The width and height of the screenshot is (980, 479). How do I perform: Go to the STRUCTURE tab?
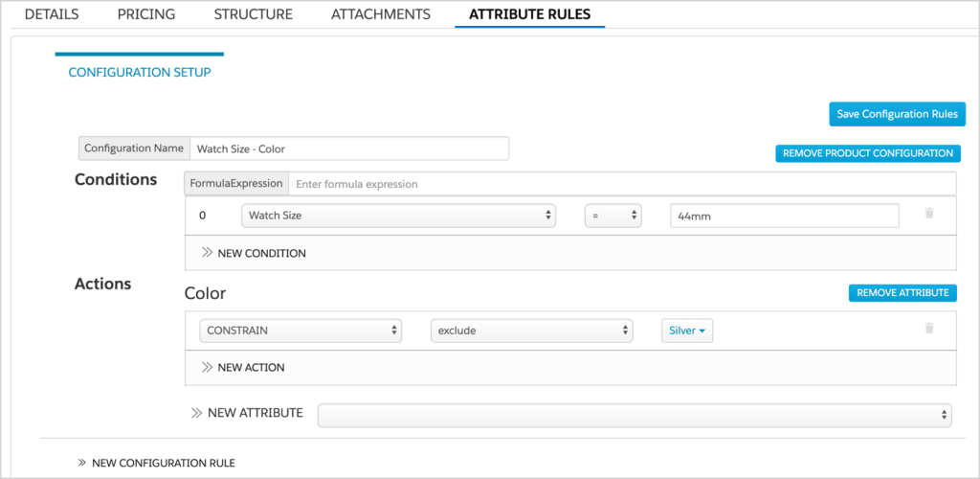[x=253, y=14]
